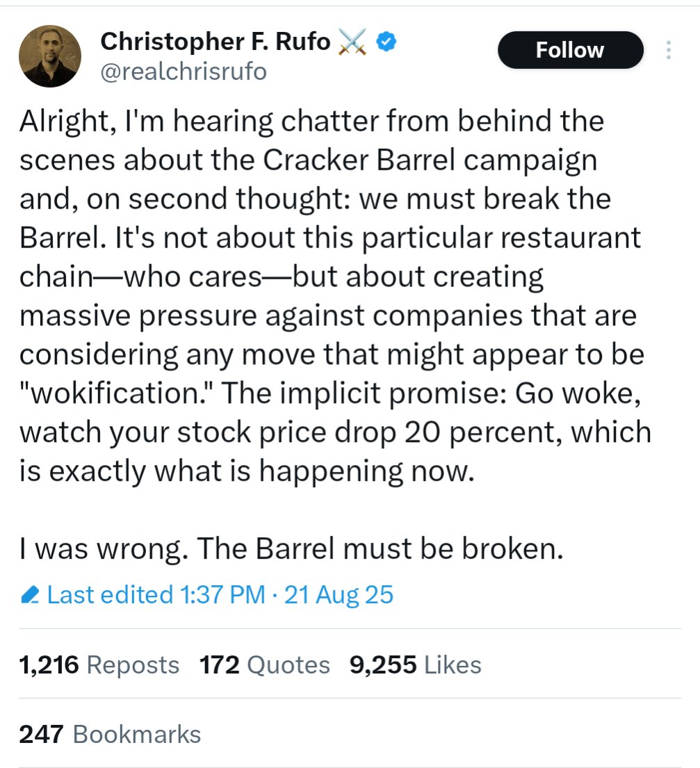
Task: Click the 1:37 PM timestamp
Action: (x=222, y=595)
